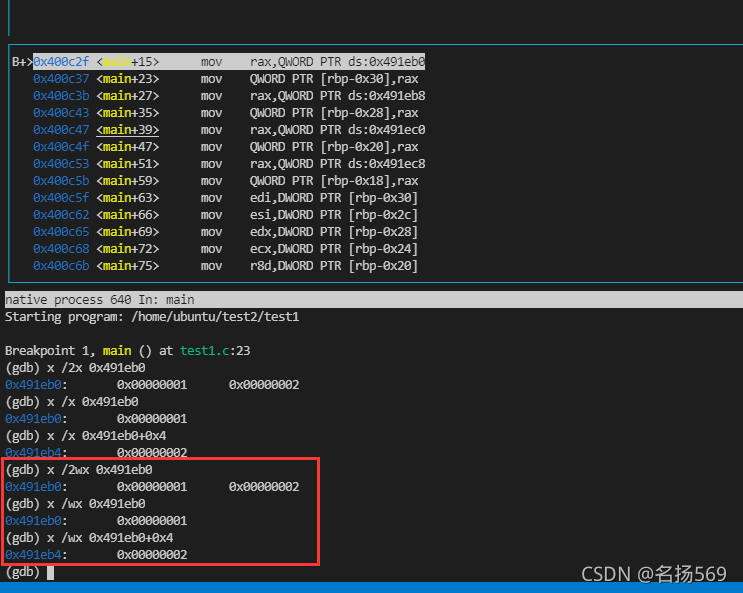Click address 0x400c68 at main+72

61,249
